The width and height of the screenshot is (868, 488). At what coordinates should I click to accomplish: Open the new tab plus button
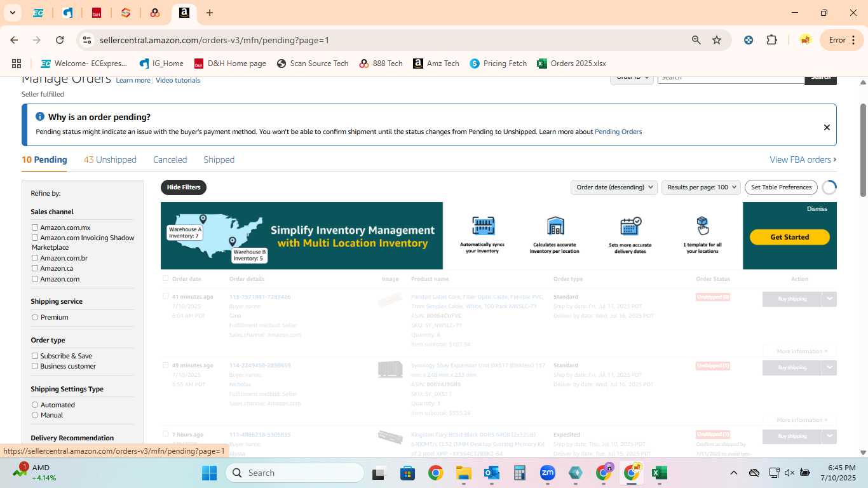tap(210, 13)
